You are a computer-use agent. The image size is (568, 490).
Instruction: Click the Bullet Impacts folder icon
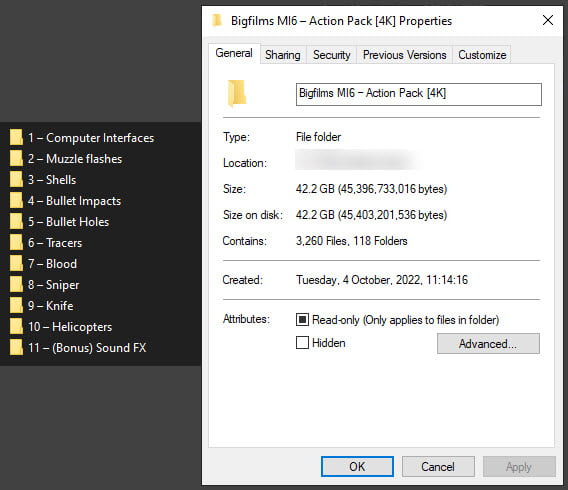[x=16, y=201]
